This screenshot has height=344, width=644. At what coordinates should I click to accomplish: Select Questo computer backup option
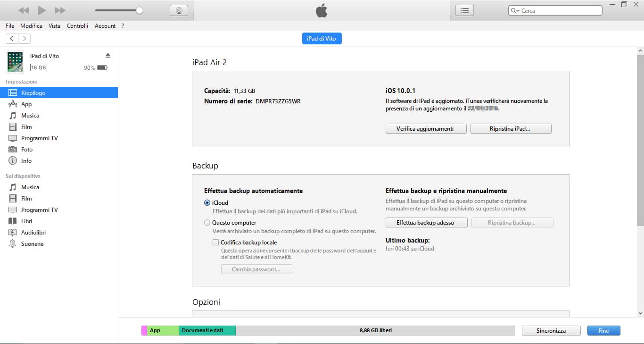pyautogui.click(x=207, y=223)
